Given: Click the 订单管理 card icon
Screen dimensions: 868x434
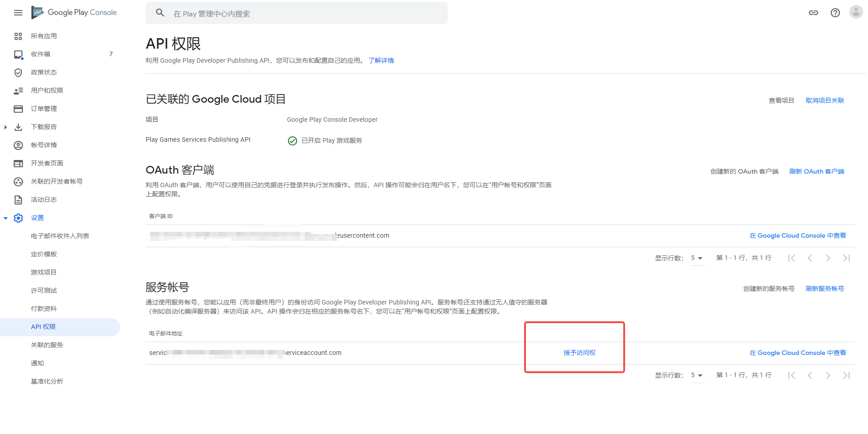Looking at the screenshot, I should pos(18,109).
